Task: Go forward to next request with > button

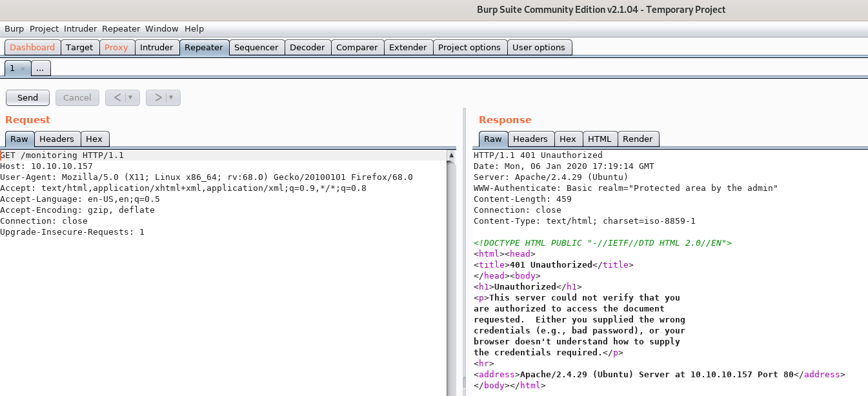Action: tap(157, 97)
